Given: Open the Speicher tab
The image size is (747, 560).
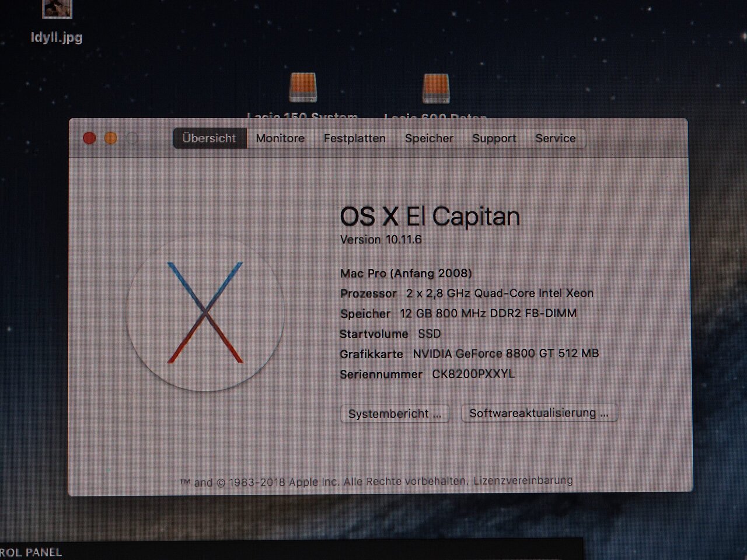Looking at the screenshot, I should pos(429,138).
